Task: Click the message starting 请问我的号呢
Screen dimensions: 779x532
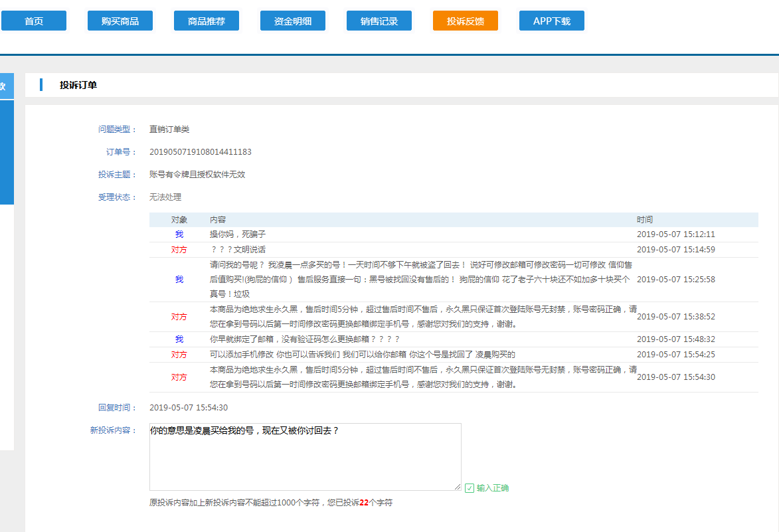Action: click(421, 279)
